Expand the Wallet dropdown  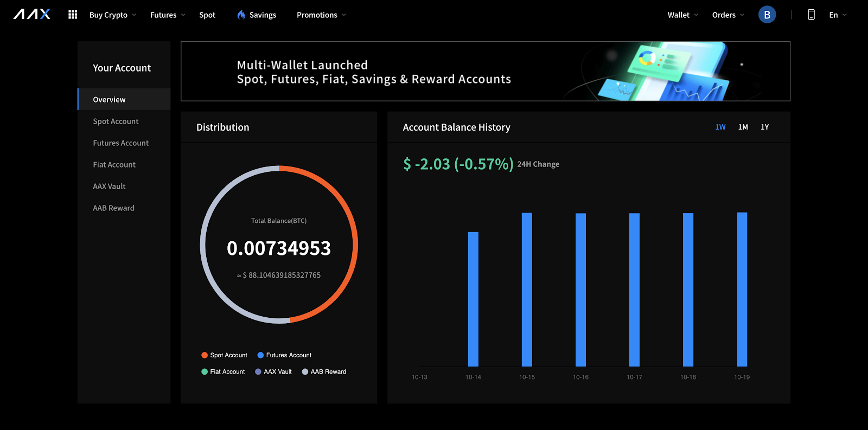coord(683,15)
